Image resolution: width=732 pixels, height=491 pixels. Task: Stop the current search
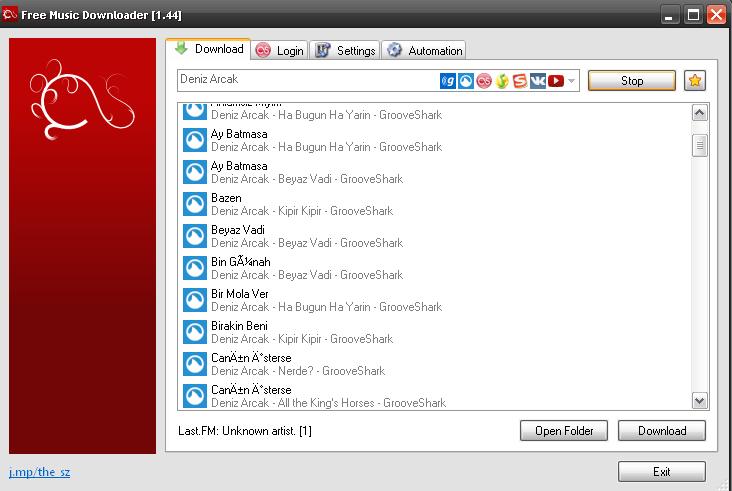632,81
